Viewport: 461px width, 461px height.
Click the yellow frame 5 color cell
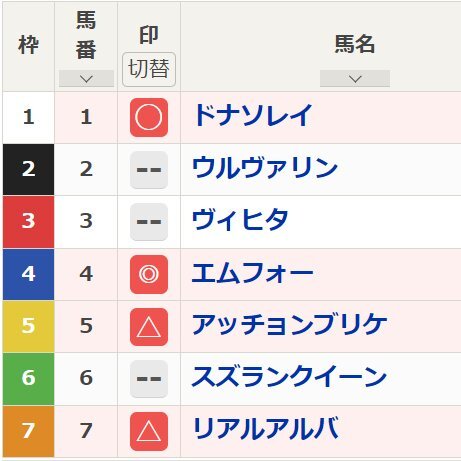click(x=28, y=327)
